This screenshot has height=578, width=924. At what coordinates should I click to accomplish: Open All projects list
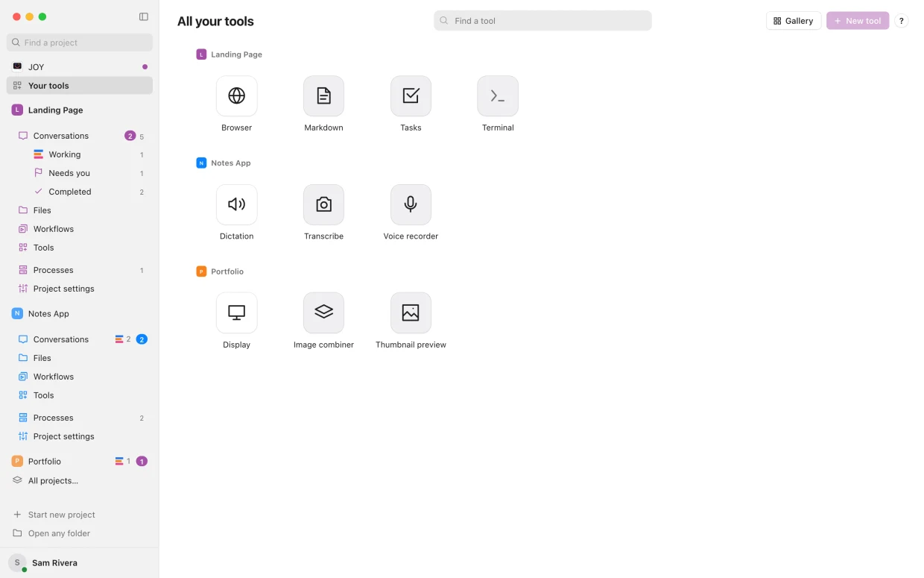[80, 480]
